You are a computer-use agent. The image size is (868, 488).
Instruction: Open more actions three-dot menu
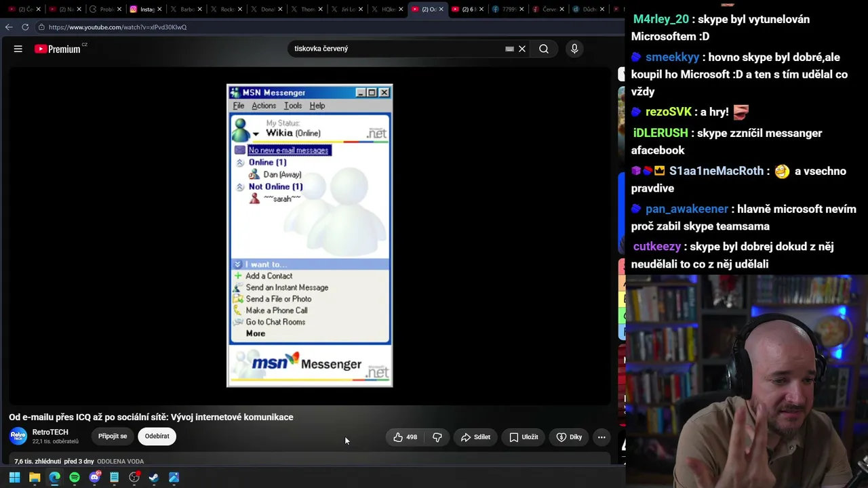coord(601,437)
